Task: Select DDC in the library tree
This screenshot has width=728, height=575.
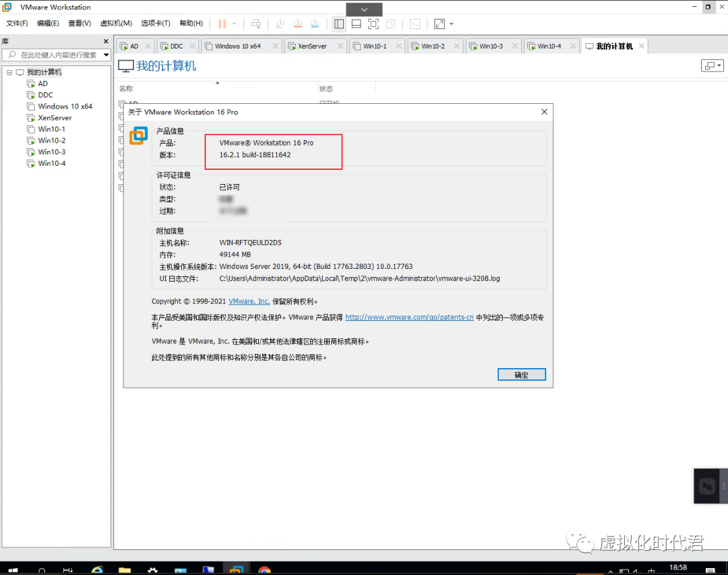Action: pos(46,95)
